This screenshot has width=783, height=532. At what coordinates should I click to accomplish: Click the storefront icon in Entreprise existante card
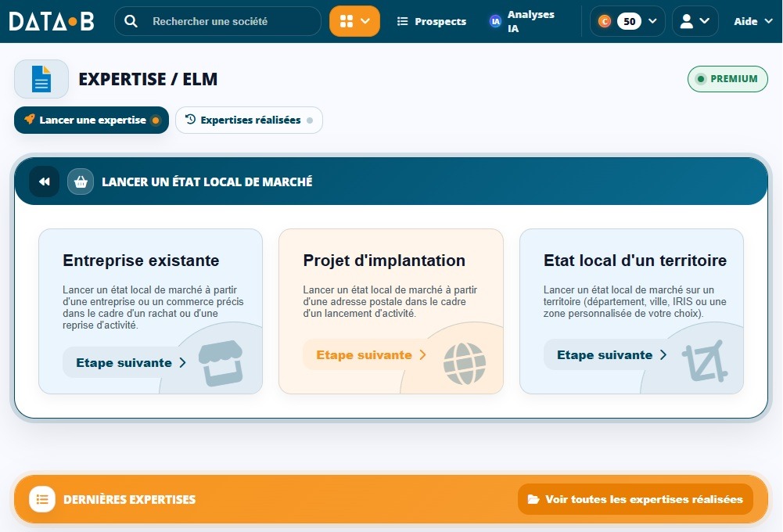tap(221, 363)
